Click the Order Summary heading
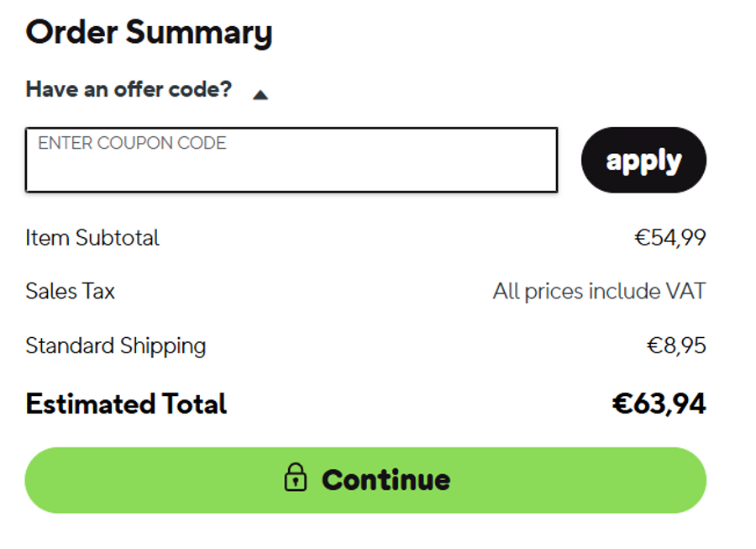 149,33
